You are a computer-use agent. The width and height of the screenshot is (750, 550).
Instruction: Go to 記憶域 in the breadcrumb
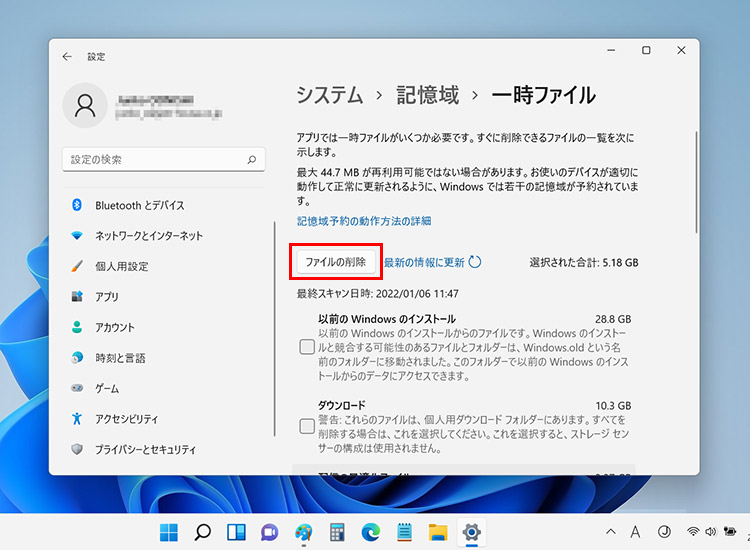click(x=428, y=95)
